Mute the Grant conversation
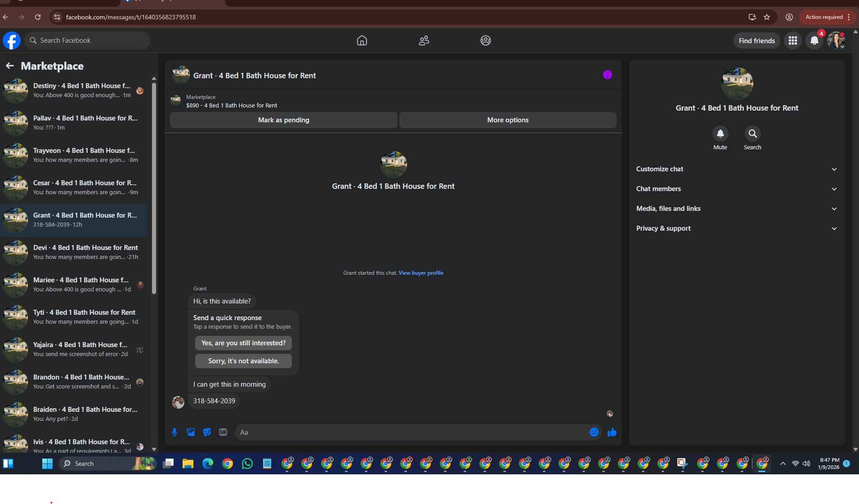859x504 pixels. click(720, 134)
